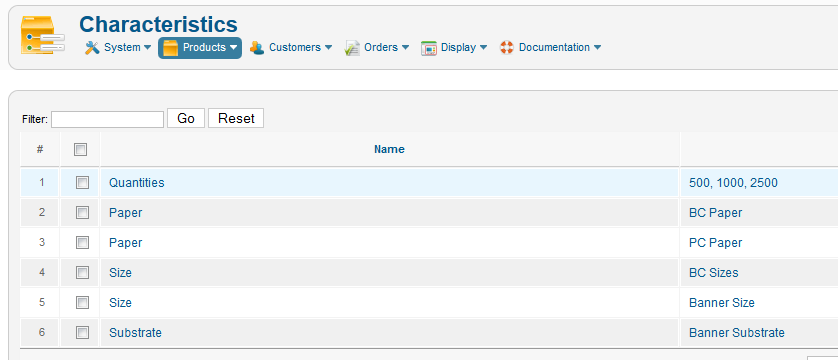This screenshot has width=838, height=360.
Task: Expand the Customers dropdown arrow
Action: click(328, 48)
